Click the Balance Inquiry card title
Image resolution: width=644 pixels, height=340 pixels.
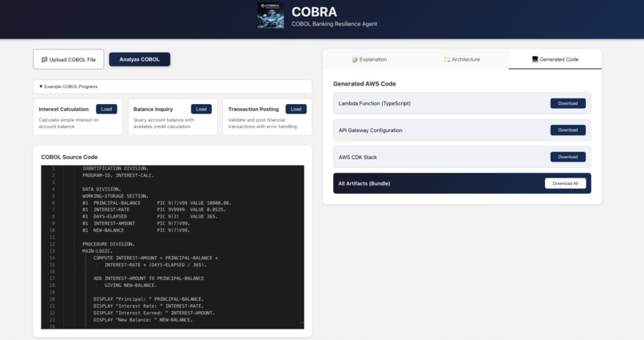pos(153,110)
